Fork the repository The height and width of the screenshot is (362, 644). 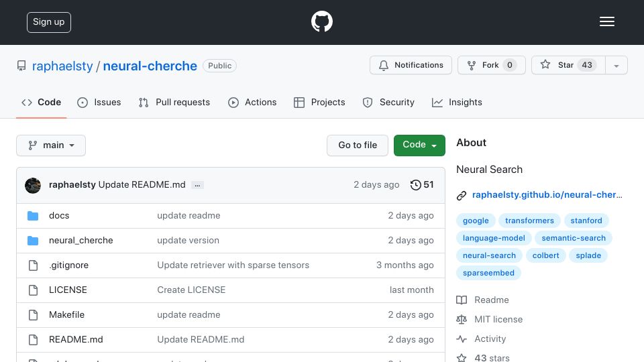[492, 65]
